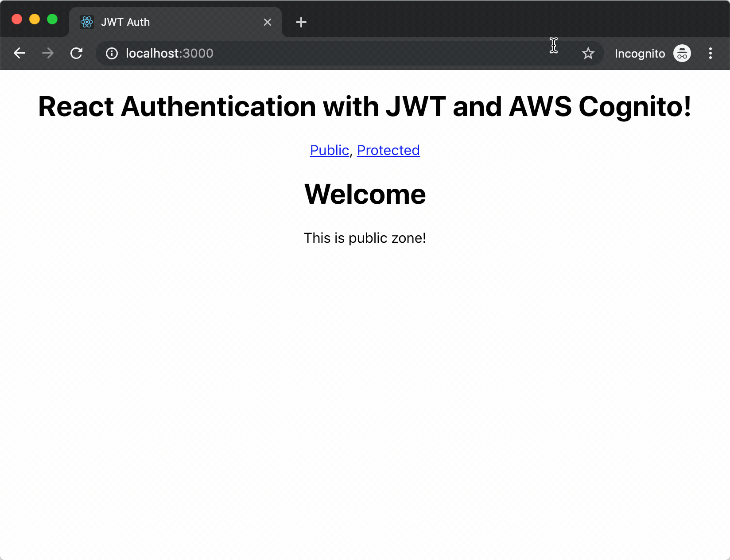Click the Incognito profile icon

pos(682,53)
